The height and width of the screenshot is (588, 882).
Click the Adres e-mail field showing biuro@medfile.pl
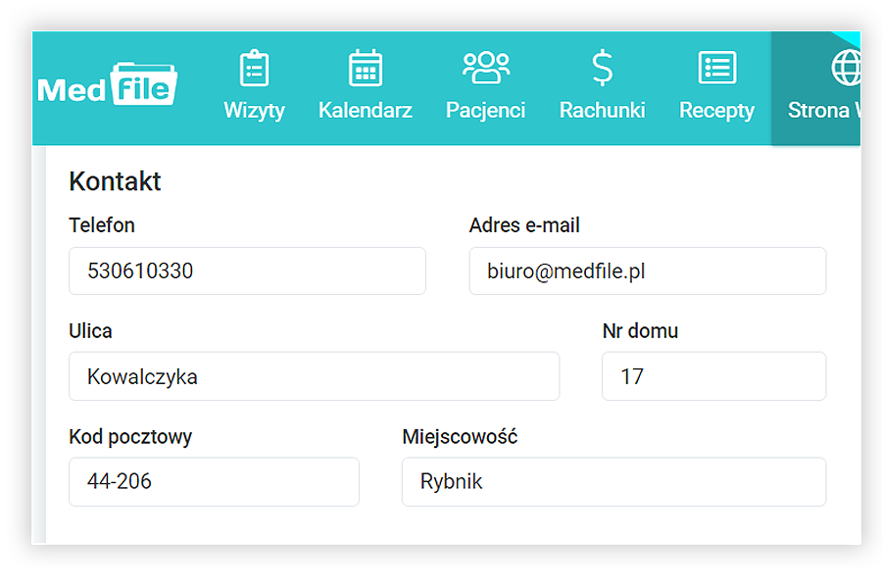pyautogui.click(x=647, y=270)
